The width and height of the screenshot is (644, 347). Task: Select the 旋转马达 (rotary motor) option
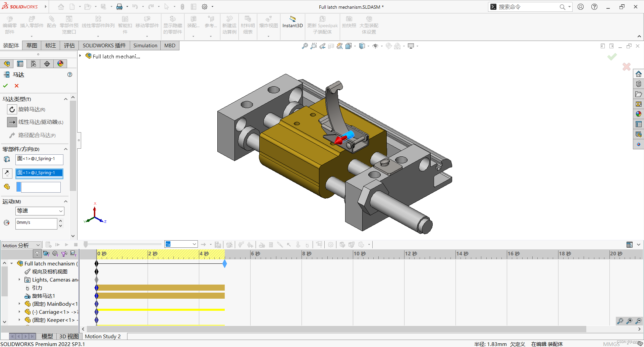click(x=12, y=109)
